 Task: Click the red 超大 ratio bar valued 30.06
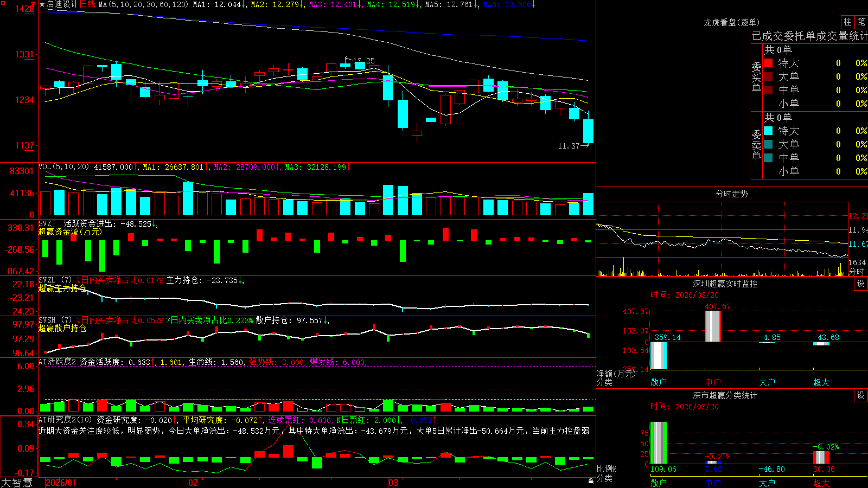point(821,458)
